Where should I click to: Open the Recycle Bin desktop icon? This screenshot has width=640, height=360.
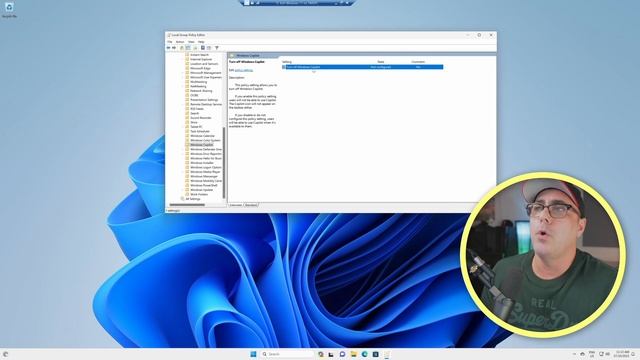tap(9, 10)
